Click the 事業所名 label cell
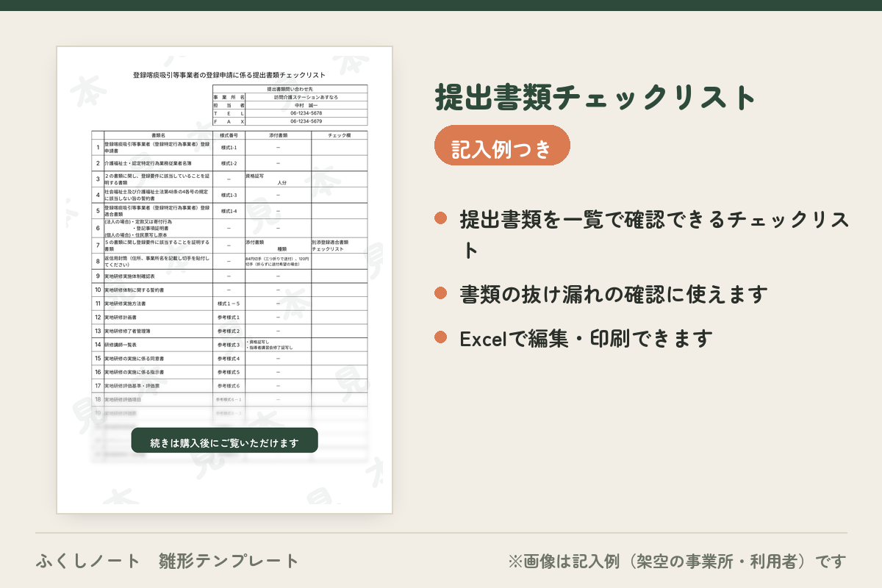882x588 pixels. coord(229,97)
